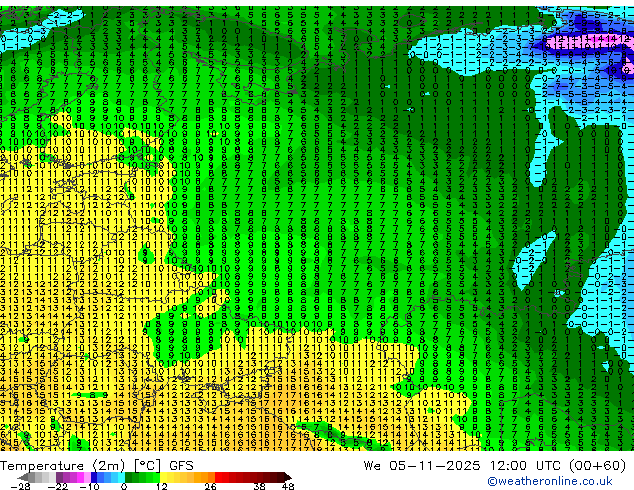Click the 'Temperature (2m) [°C] GFS' title
634x490 pixels.
[97, 466]
